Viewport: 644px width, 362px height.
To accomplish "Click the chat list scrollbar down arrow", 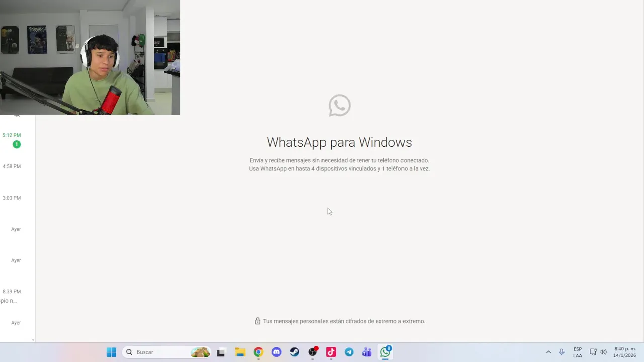I will (x=33, y=340).
